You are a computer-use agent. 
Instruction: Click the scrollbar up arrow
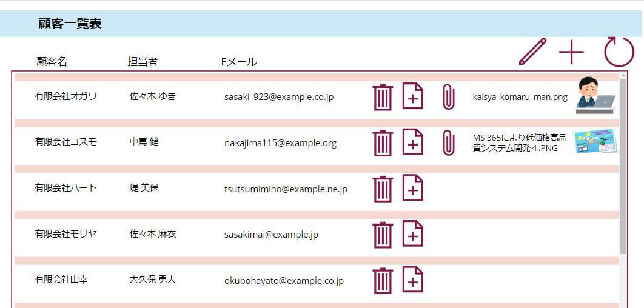coord(623,76)
